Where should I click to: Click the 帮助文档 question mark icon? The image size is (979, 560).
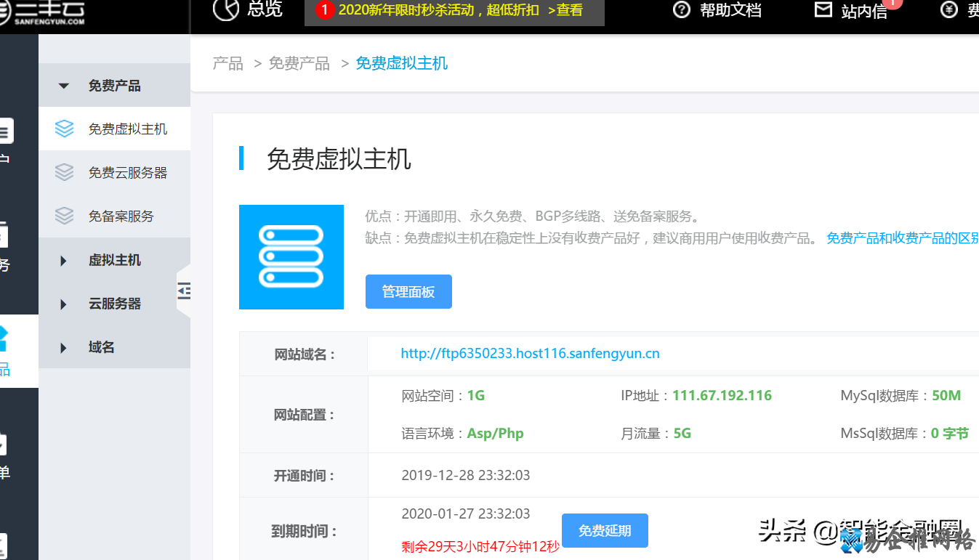(681, 10)
